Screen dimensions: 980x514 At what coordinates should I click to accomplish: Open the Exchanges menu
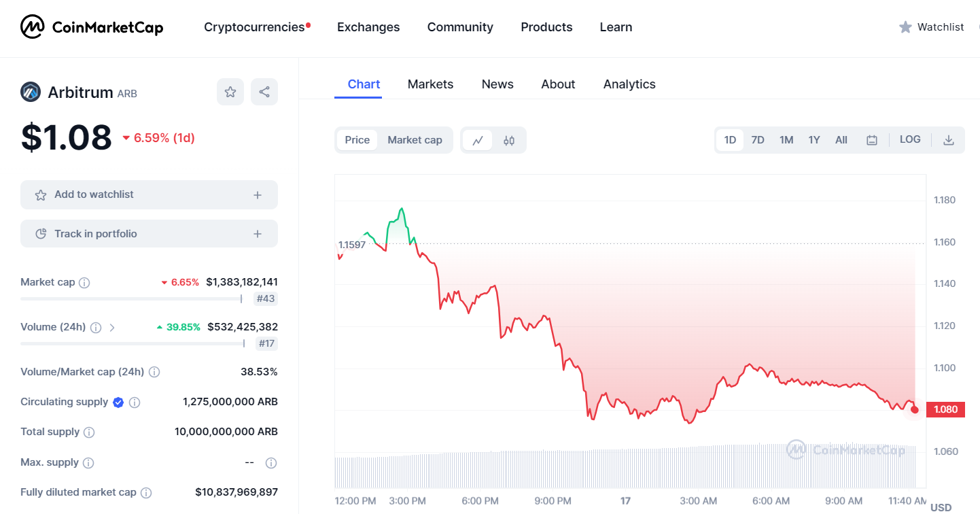(x=368, y=27)
